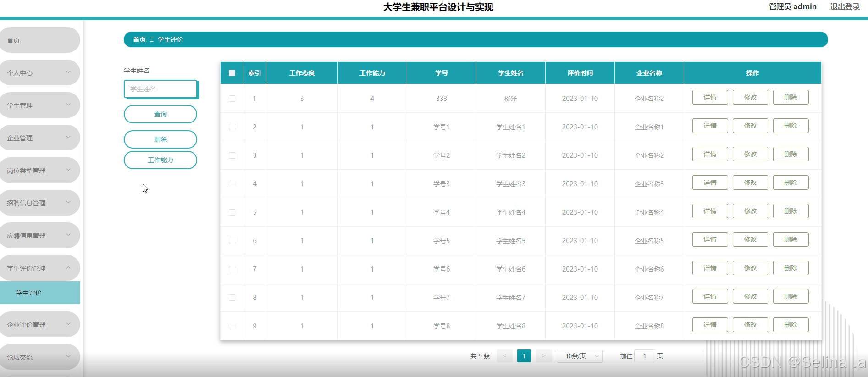The width and height of the screenshot is (868, 377).
Task: Open the 10条/页 page size dropdown
Action: 580,356
